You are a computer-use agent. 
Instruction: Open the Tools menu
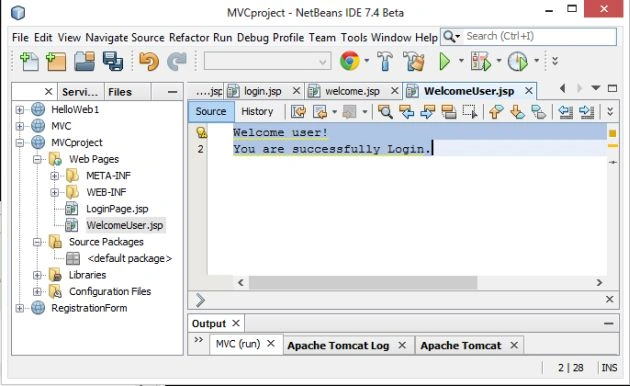[354, 37]
